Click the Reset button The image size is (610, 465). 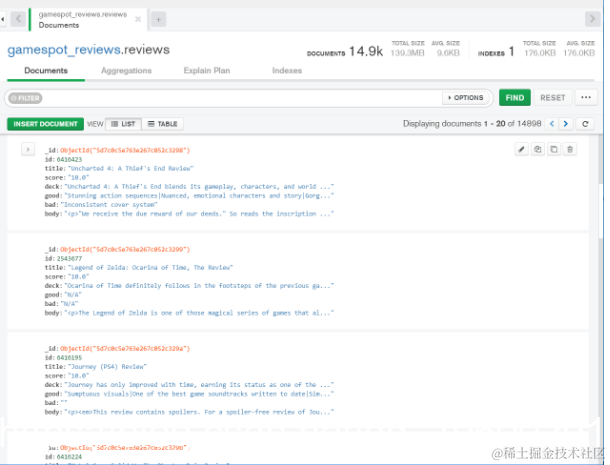(x=552, y=98)
